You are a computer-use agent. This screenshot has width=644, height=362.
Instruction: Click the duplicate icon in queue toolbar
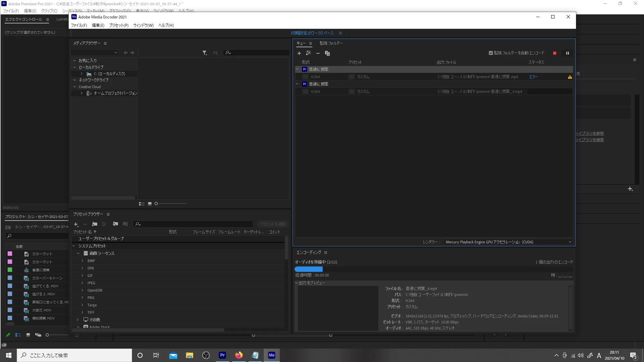point(327,53)
